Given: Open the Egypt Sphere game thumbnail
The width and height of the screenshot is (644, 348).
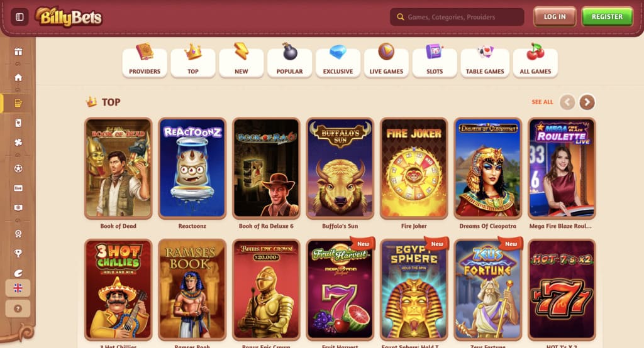Looking at the screenshot, I should (414, 290).
